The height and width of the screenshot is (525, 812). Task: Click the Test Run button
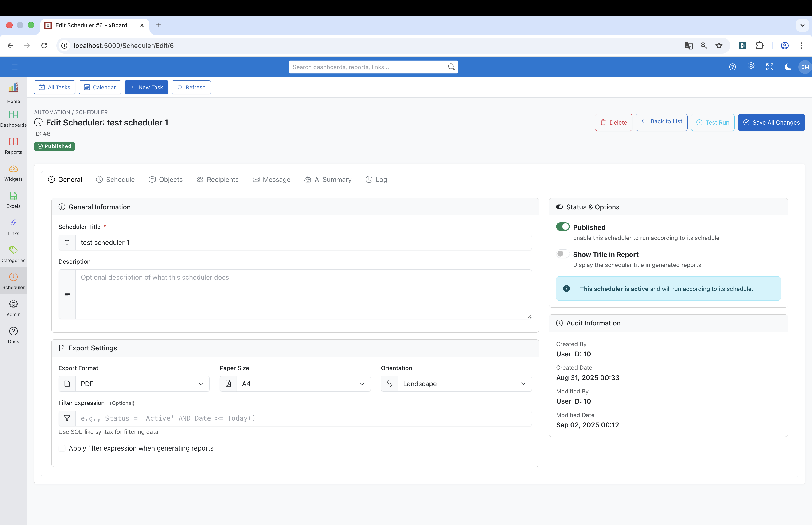[713, 122]
